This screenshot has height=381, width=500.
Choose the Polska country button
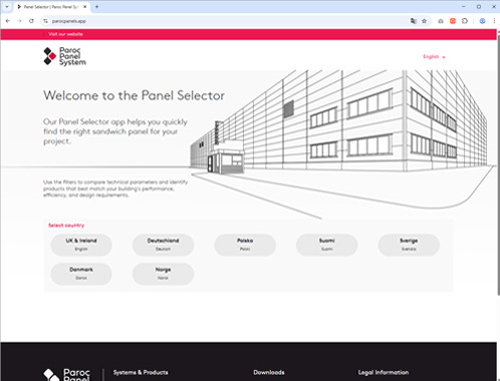click(245, 245)
